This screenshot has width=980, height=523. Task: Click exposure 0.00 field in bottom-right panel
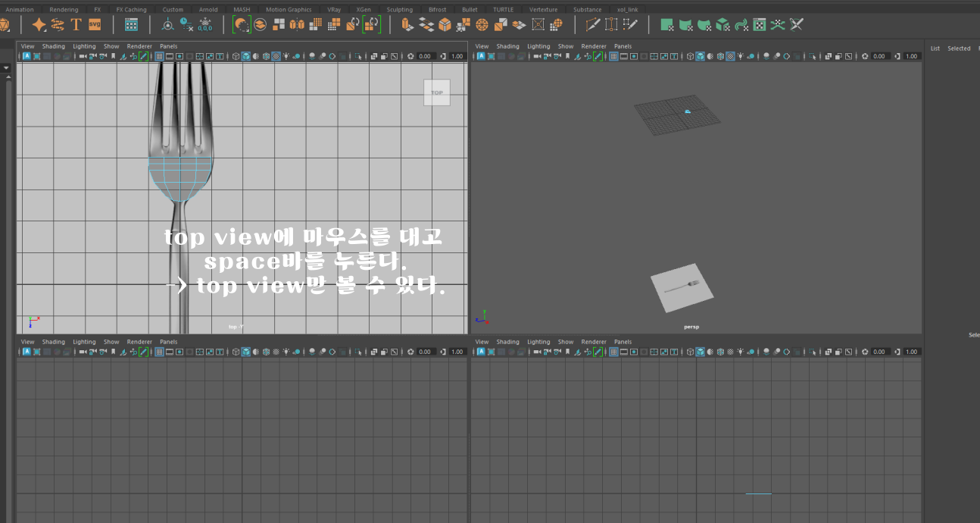coord(880,352)
